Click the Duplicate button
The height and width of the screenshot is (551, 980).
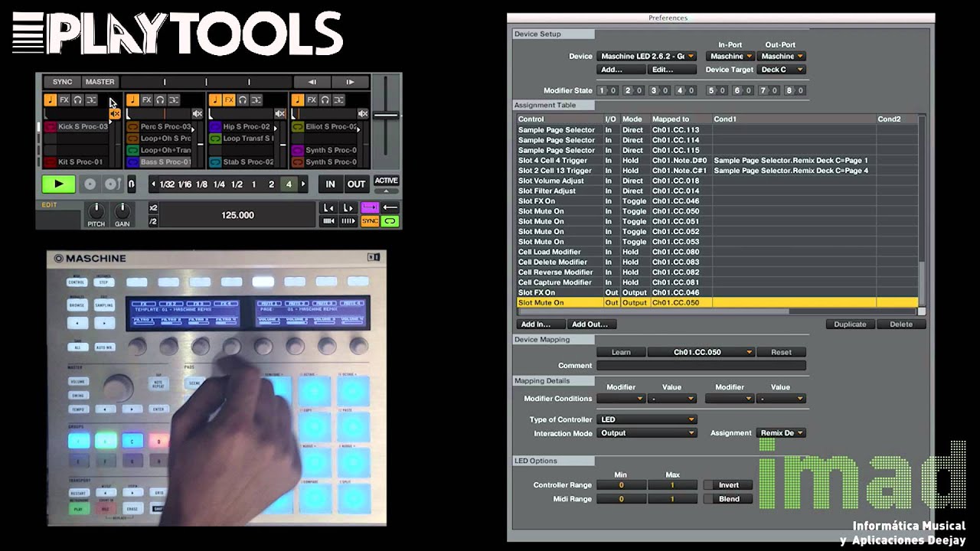point(850,324)
